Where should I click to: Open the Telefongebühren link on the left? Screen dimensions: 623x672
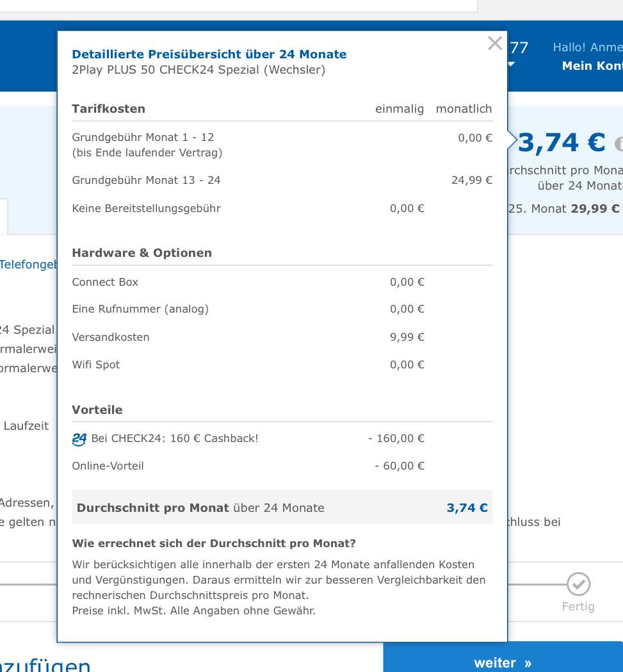click(28, 264)
